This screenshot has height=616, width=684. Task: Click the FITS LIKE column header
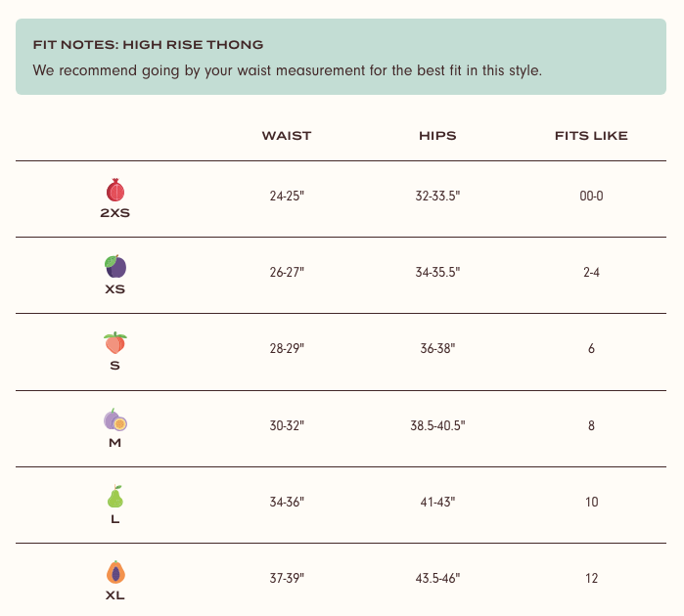pyautogui.click(x=591, y=136)
